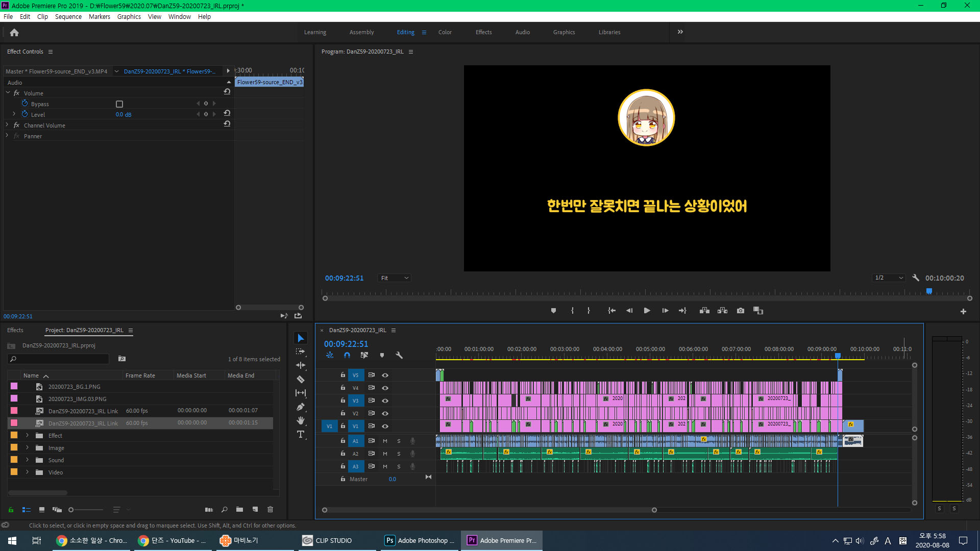Reset Volume effect parameters
Screen dimensions: 980x551
point(227,92)
